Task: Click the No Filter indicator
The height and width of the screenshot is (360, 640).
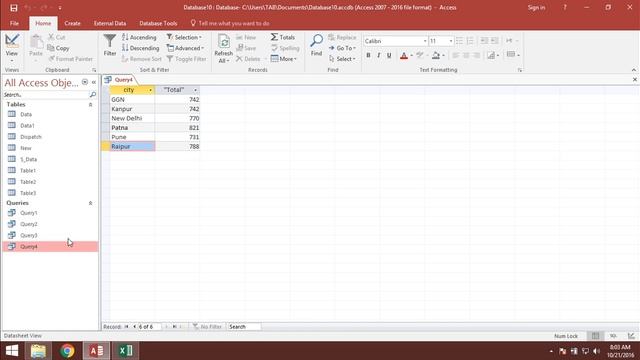Action: pos(207,327)
